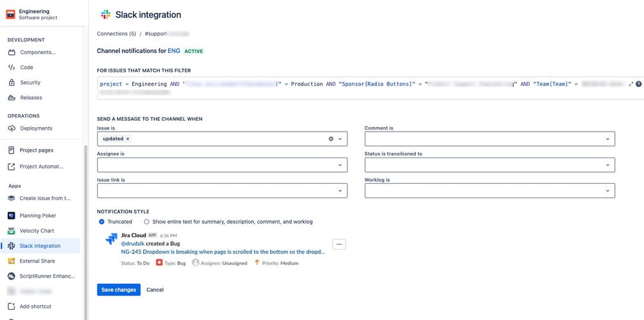Click the ScriptRunner Enhanced app icon
The width and height of the screenshot is (644, 320).
(x=12, y=277)
